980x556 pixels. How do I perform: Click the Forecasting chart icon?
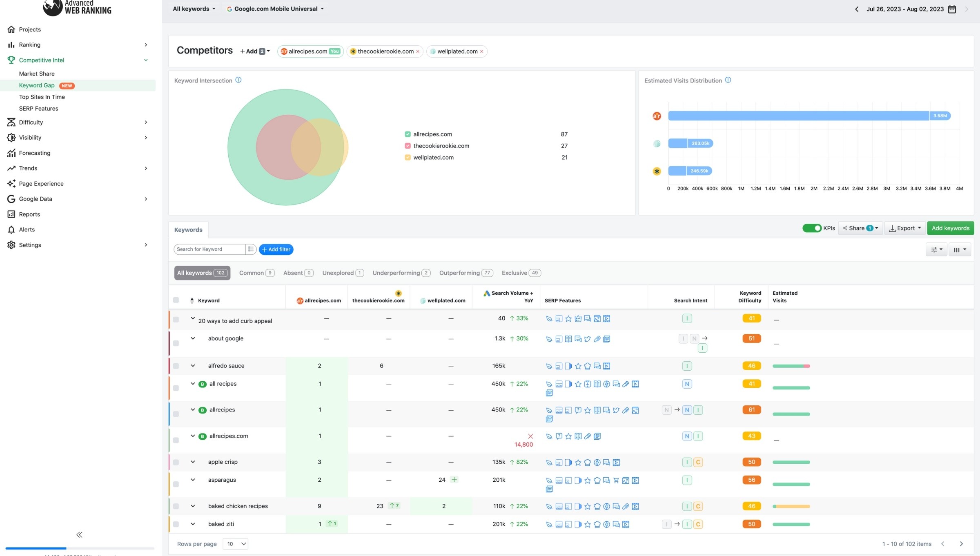(11, 153)
